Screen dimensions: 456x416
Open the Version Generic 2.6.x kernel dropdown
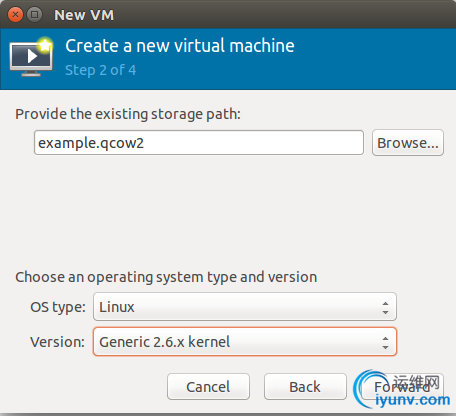[x=245, y=342]
